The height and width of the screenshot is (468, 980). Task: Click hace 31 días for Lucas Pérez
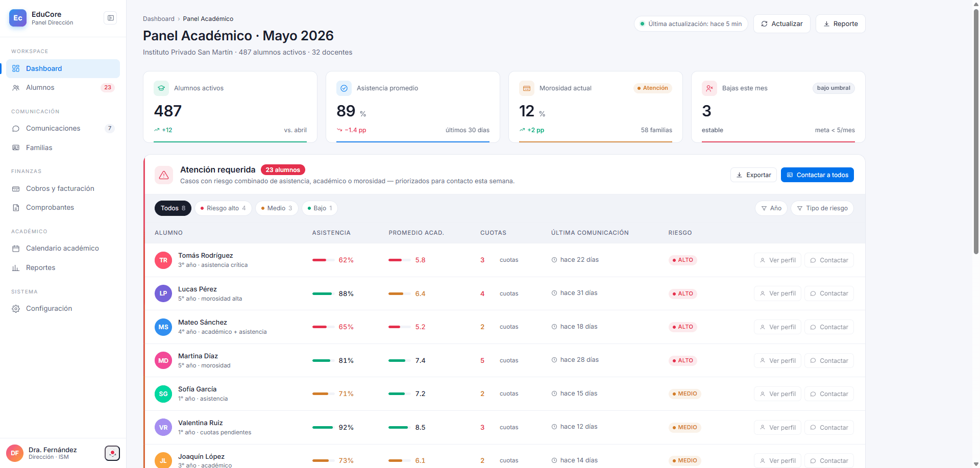tap(579, 293)
